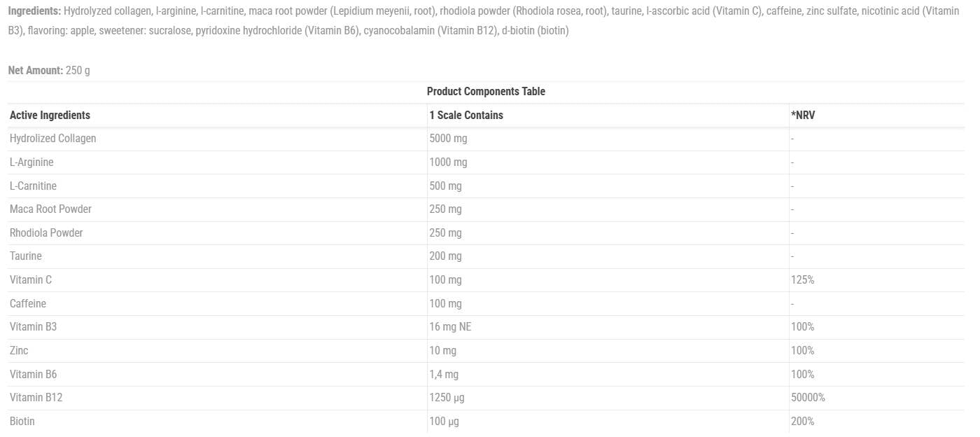Click the *NRV column header

click(x=802, y=115)
